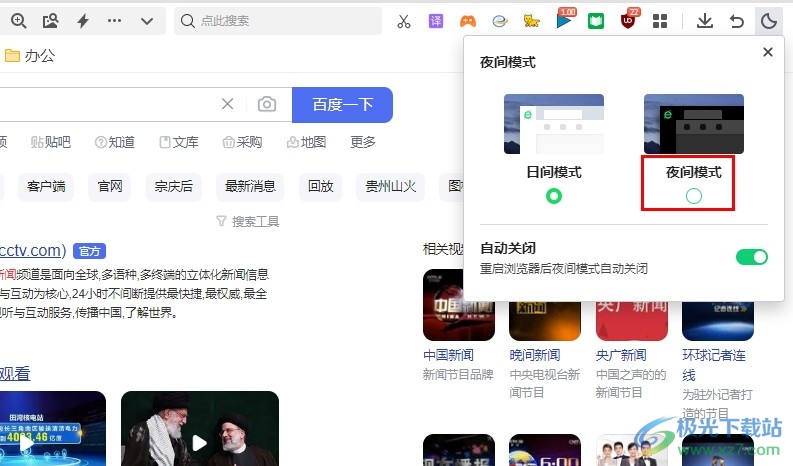The height and width of the screenshot is (466, 793).
Task: Click the camera image search icon
Action: click(x=267, y=104)
